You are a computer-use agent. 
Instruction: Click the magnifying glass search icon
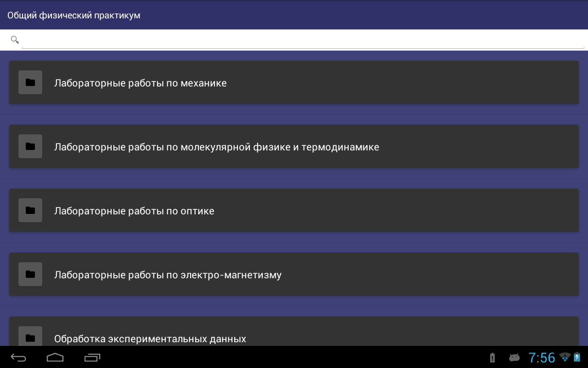click(x=15, y=40)
